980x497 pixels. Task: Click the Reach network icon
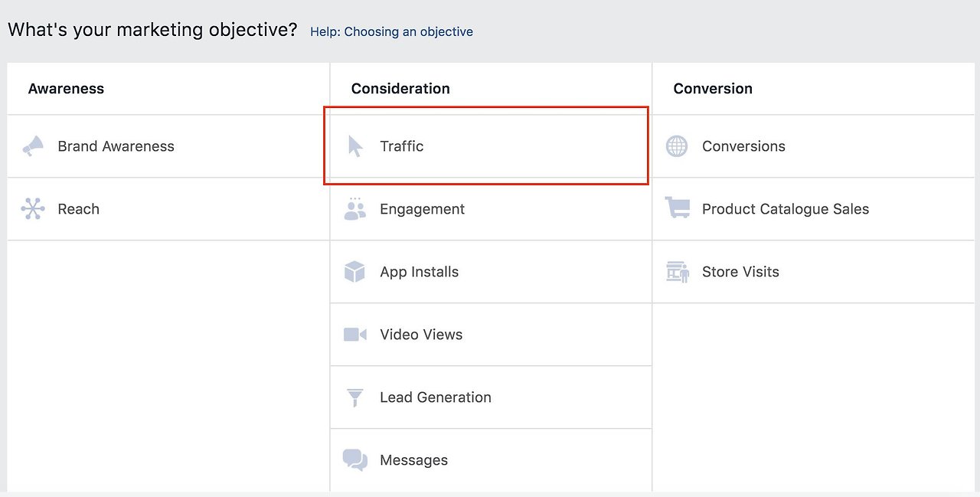(34, 208)
